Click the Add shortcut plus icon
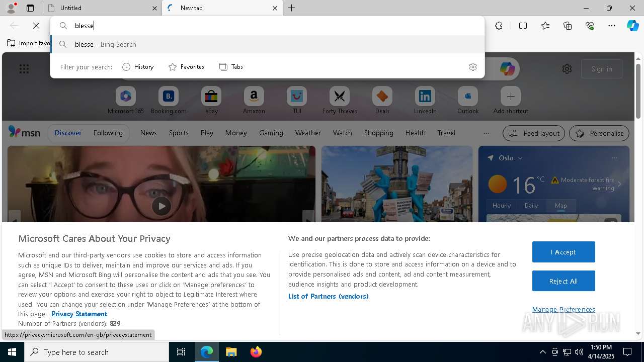This screenshot has width=644, height=362. click(x=511, y=96)
